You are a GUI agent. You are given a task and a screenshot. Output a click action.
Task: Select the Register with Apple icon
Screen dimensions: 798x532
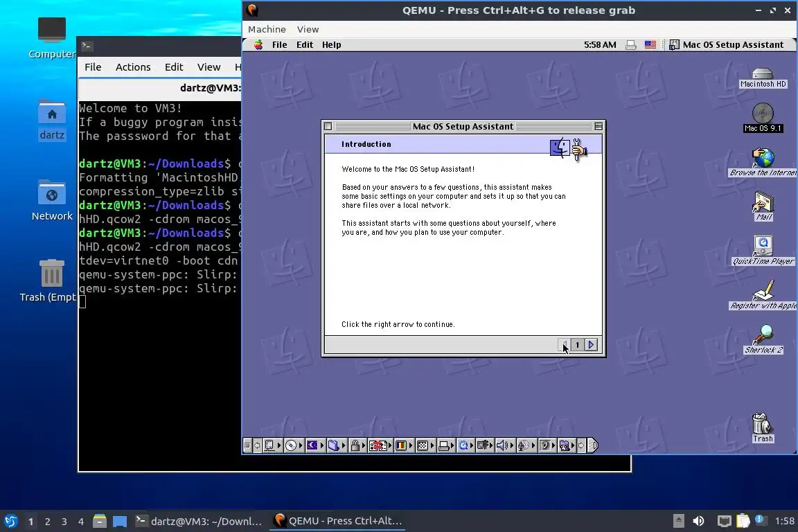click(x=763, y=295)
